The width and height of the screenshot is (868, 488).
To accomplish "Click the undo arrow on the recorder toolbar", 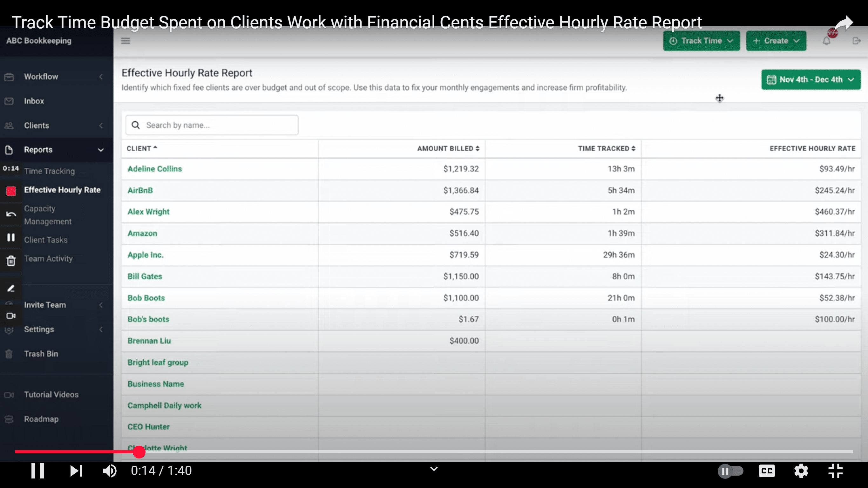I will [11, 214].
